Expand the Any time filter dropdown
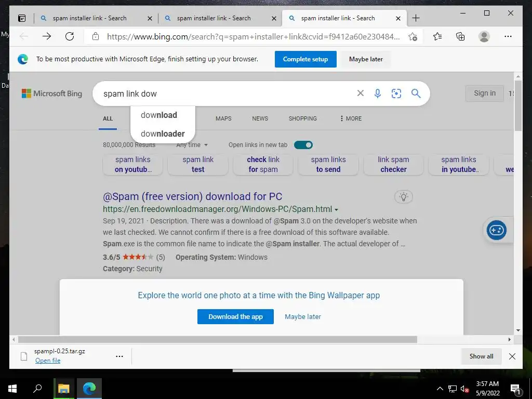Viewport: 532px width, 399px height. pos(192,145)
